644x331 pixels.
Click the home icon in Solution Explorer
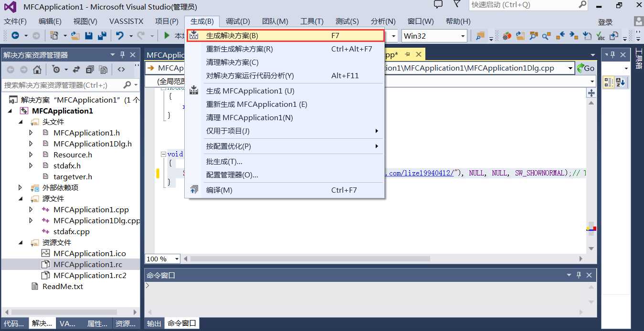click(x=37, y=70)
